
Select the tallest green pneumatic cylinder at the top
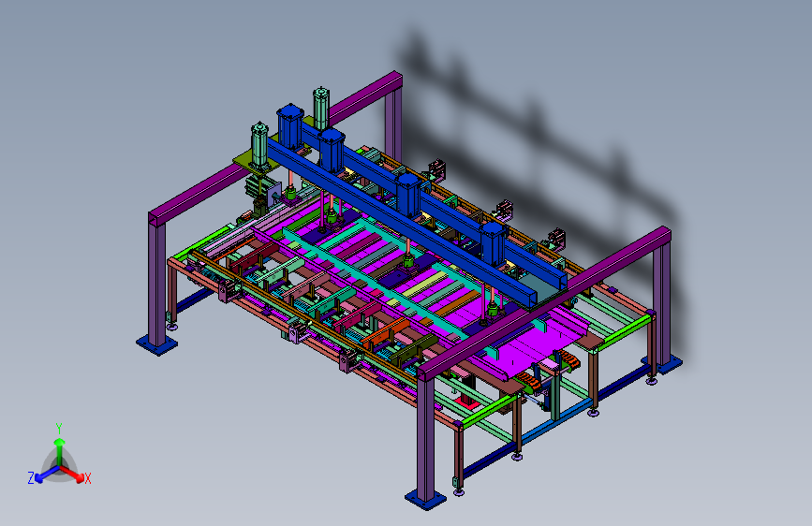tap(321, 109)
